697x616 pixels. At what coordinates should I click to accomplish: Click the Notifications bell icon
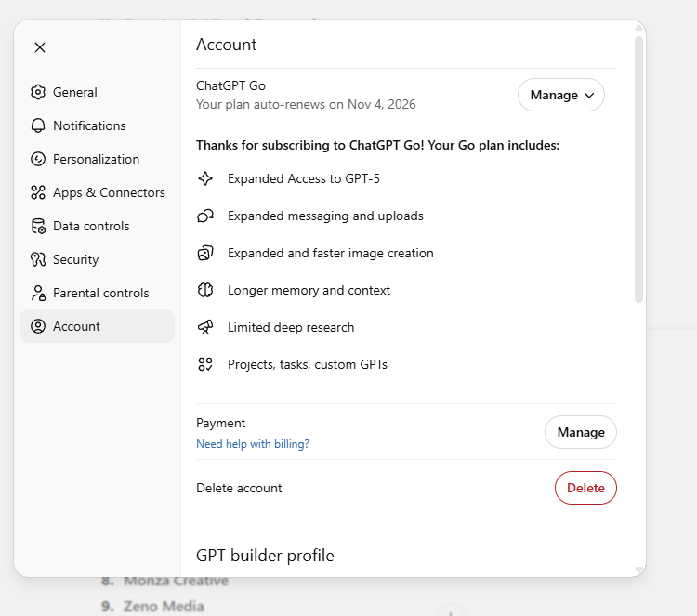pyautogui.click(x=38, y=125)
